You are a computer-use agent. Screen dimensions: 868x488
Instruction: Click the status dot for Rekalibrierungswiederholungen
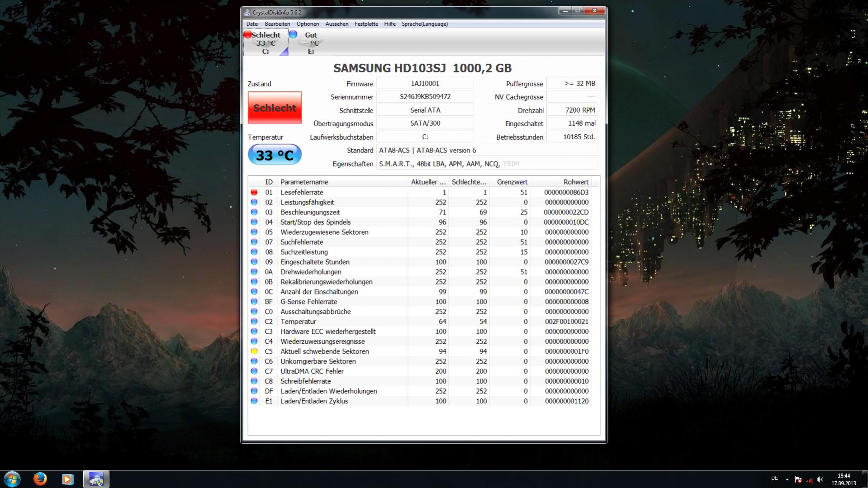[x=254, y=282]
